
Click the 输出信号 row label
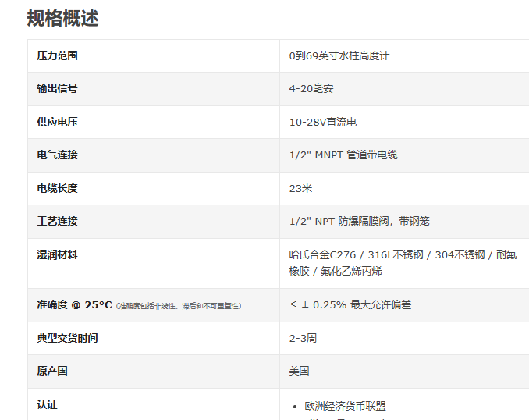(x=57, y=88)
